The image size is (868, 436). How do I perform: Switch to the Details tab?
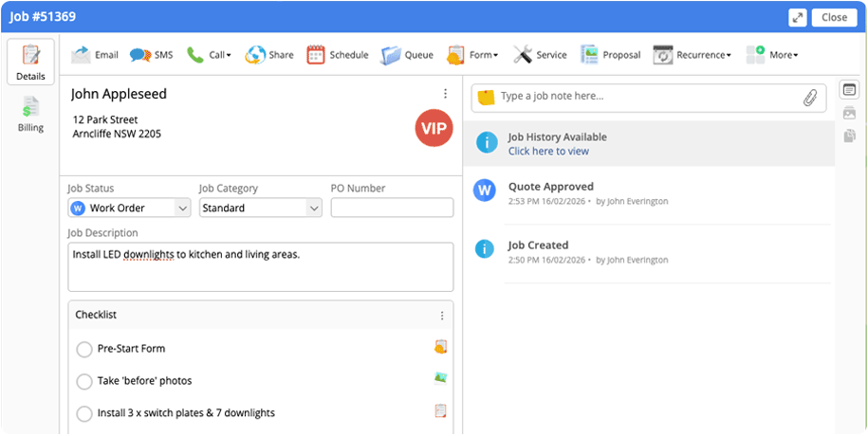tap(30, 62)
